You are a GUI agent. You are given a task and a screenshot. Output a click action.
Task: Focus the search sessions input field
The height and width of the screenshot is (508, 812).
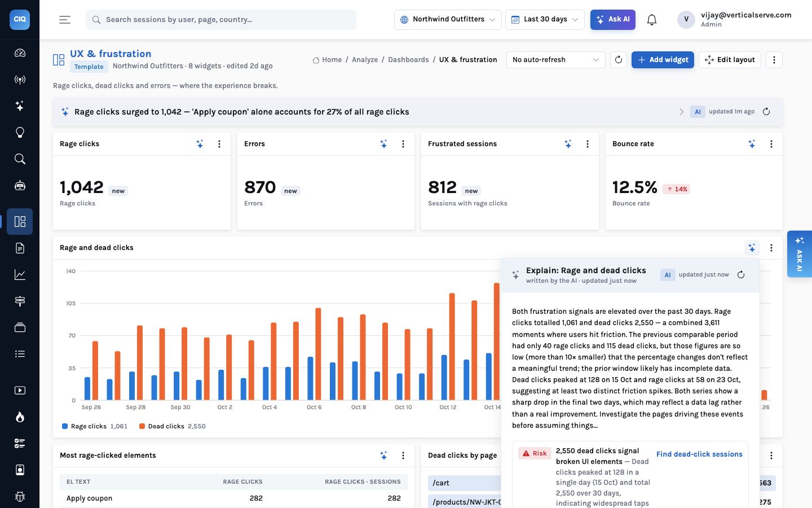[x=221, y=20]
